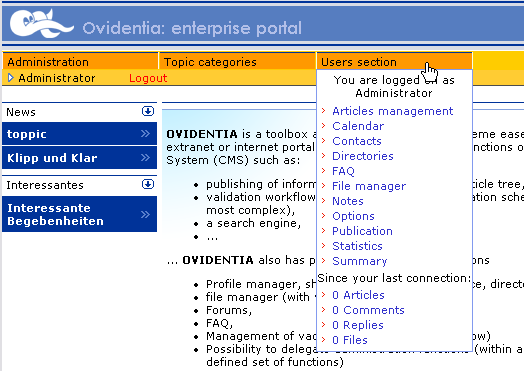Open File manager
Screen dimensions: 524x371
pos(369,186)
